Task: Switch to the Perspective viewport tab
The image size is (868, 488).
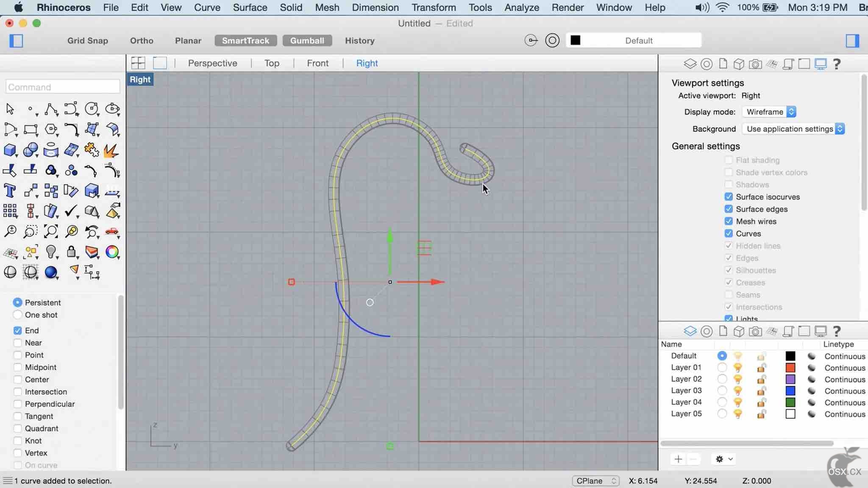Action: [212, 63]
